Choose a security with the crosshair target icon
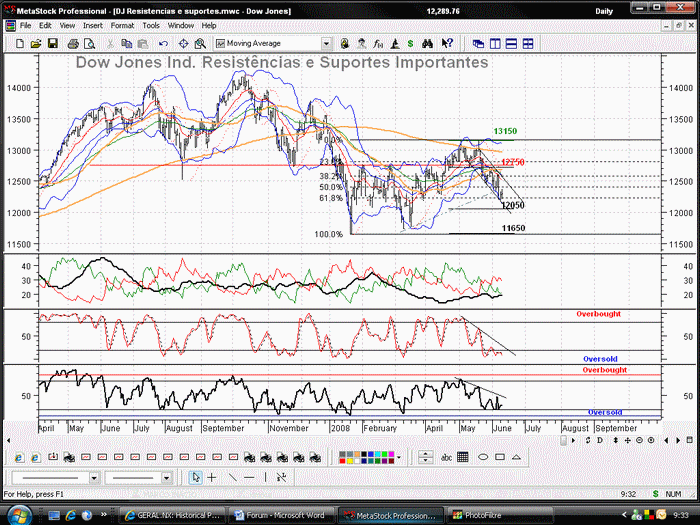 click(183, 44)
